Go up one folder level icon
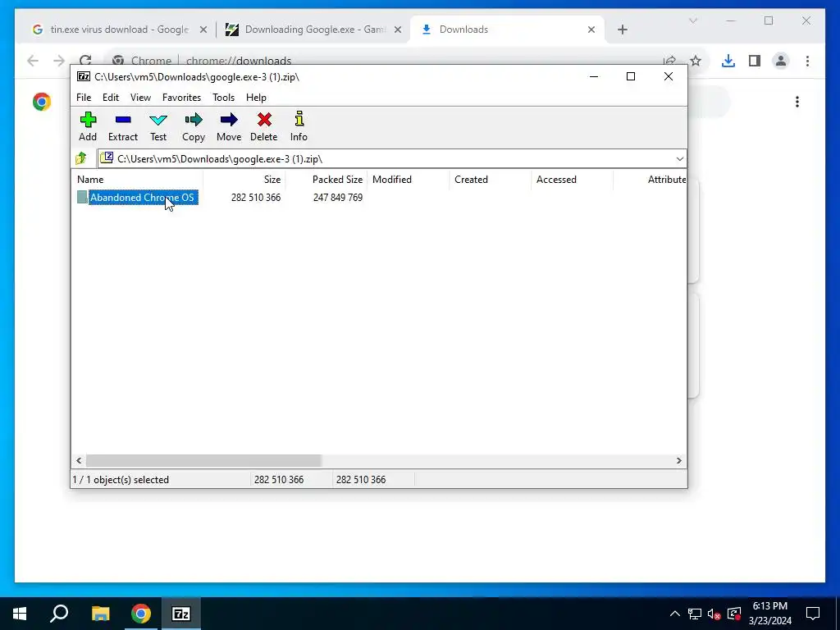840x630 pixels. (81, 158)
